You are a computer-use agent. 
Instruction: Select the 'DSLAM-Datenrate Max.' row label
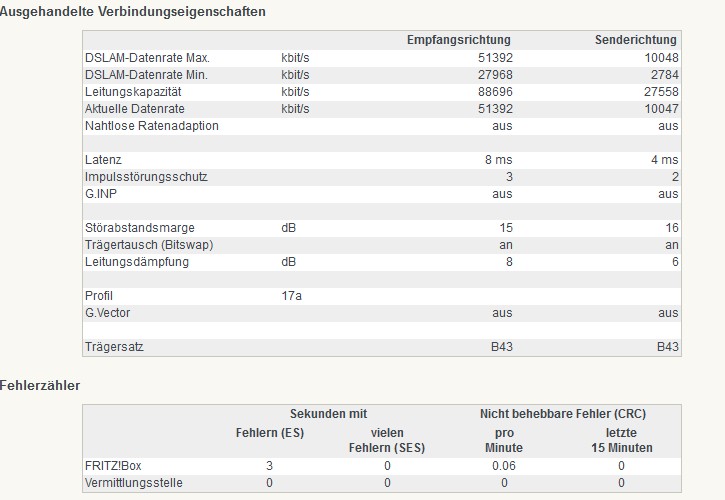point(147,58)
